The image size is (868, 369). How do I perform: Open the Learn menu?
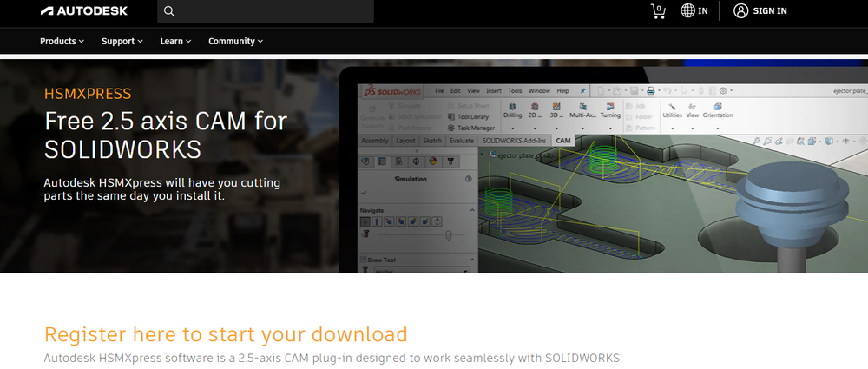(175, 41)
